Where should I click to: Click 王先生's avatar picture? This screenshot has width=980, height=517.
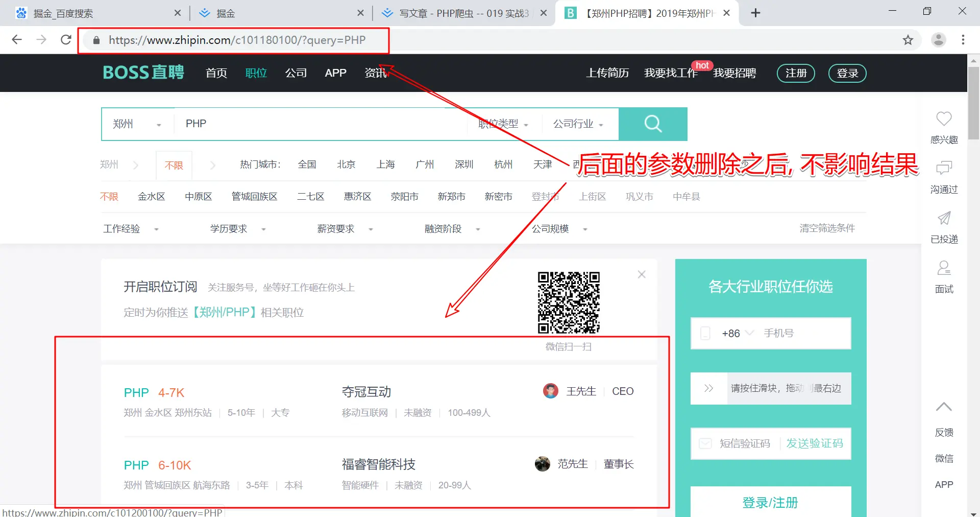point(551,391)
